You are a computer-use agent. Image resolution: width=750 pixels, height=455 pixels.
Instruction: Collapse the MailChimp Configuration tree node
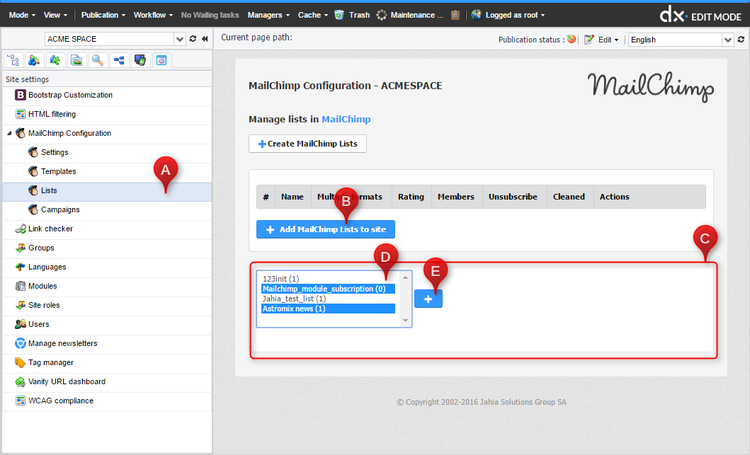point(9,133)
